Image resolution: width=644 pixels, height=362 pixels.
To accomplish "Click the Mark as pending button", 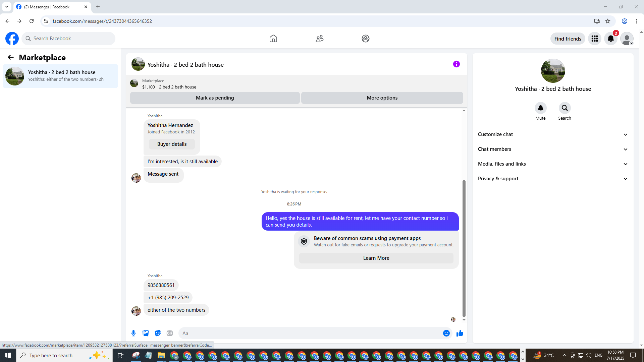I will [x=215, y=98].
